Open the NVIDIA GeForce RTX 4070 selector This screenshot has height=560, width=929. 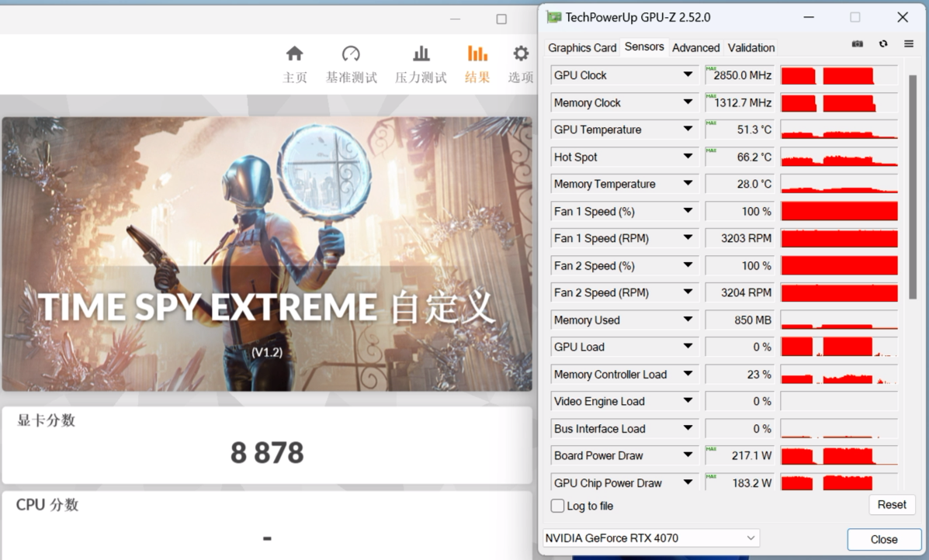(650, 538)
